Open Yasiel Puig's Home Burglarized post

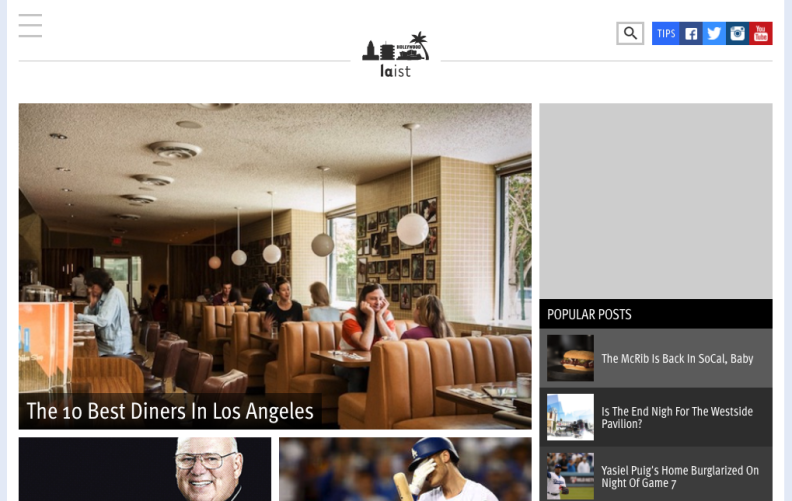click(x=680, y=477)
